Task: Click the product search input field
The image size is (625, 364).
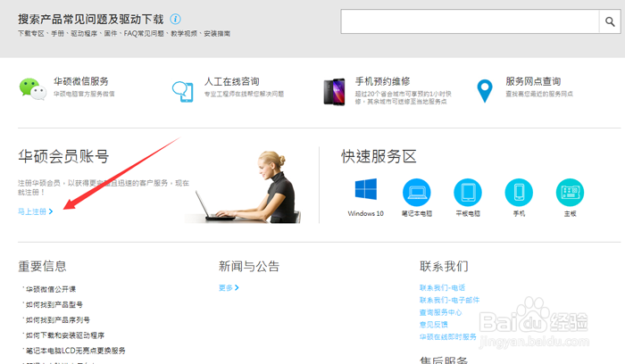Action: pyautogui.click(x=470, y=21)
